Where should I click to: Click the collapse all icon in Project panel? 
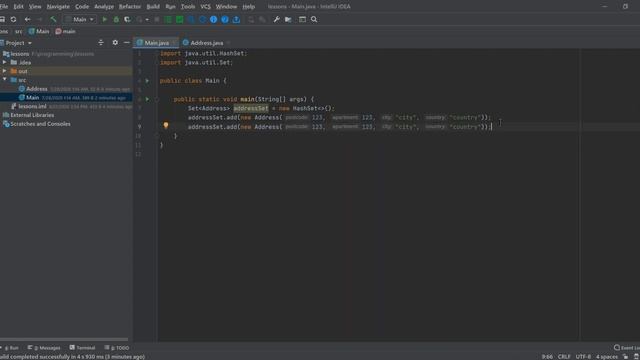pos(101,42)
